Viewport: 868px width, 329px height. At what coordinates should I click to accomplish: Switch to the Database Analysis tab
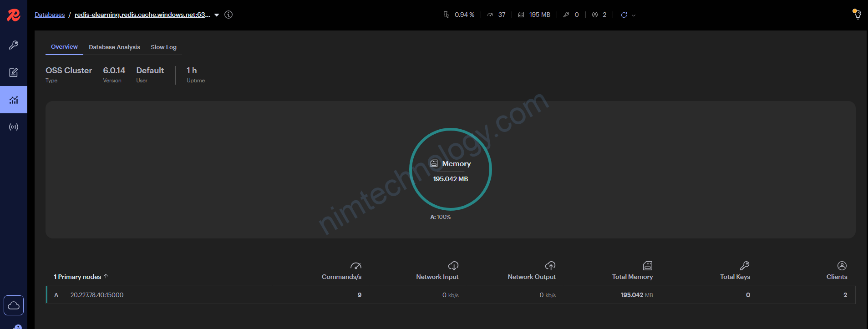coord(114,47)
